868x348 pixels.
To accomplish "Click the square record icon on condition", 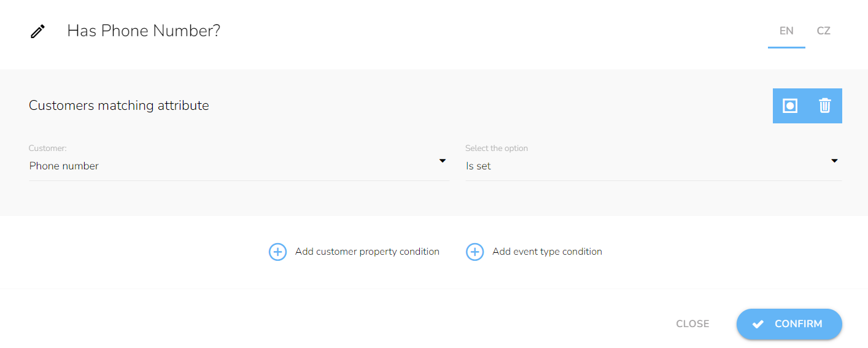I will [790, 106].
